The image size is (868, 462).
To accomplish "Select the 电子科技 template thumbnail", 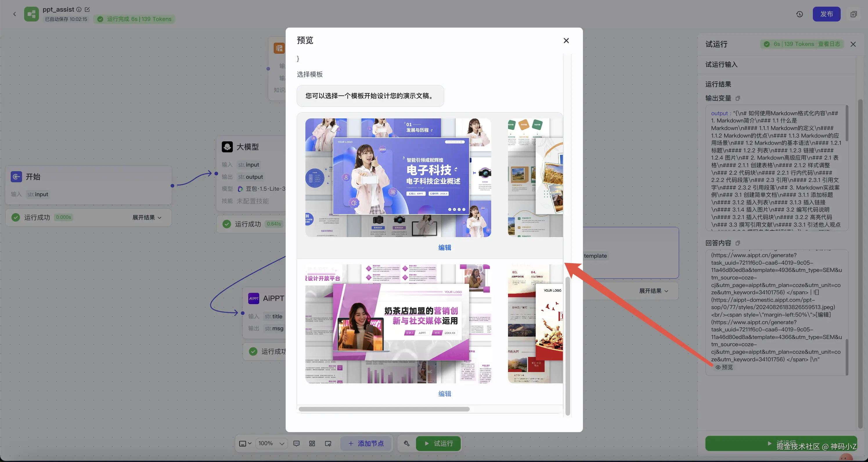I will coord(398,178).
